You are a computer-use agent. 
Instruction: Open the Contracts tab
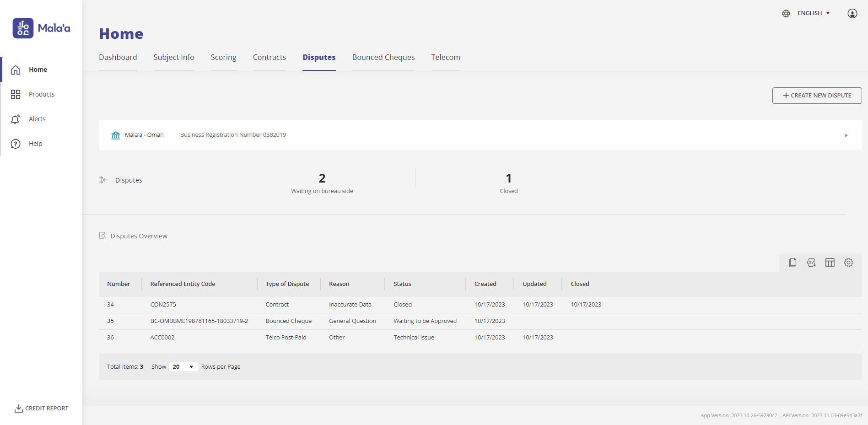click(x=270, y=57)
